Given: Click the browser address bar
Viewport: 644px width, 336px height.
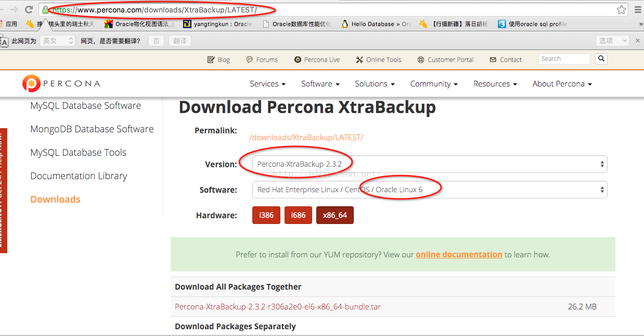Looking at the screenshot, I should pos(333,9).
